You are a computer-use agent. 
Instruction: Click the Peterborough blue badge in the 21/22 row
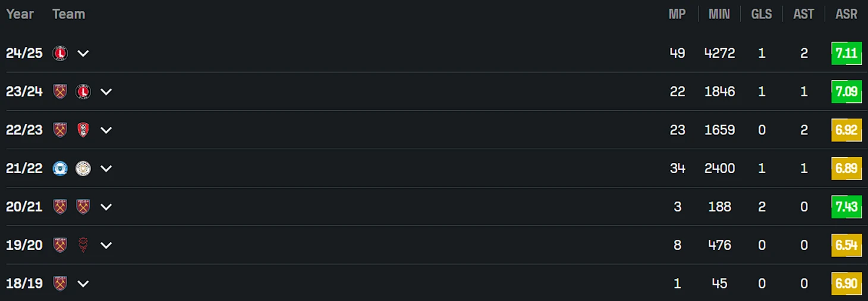pos(60,168)
